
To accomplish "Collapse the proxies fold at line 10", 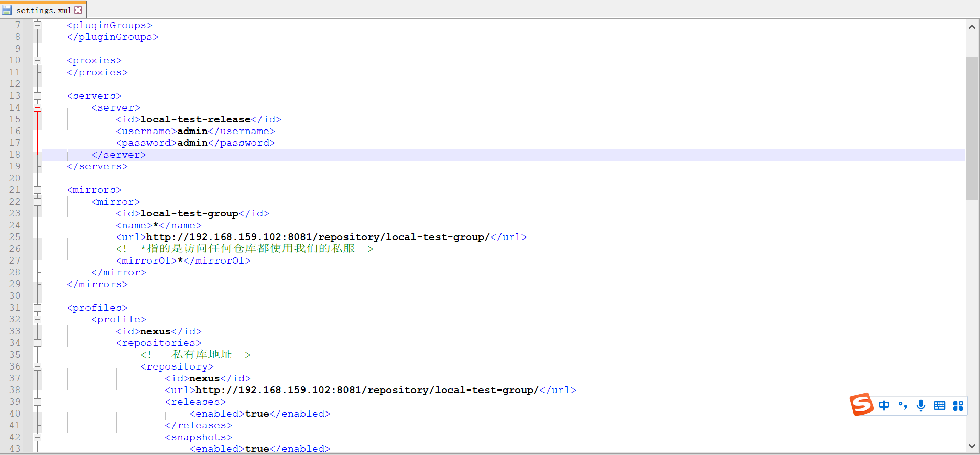I will pyautogui.click(x=37, y=60).
